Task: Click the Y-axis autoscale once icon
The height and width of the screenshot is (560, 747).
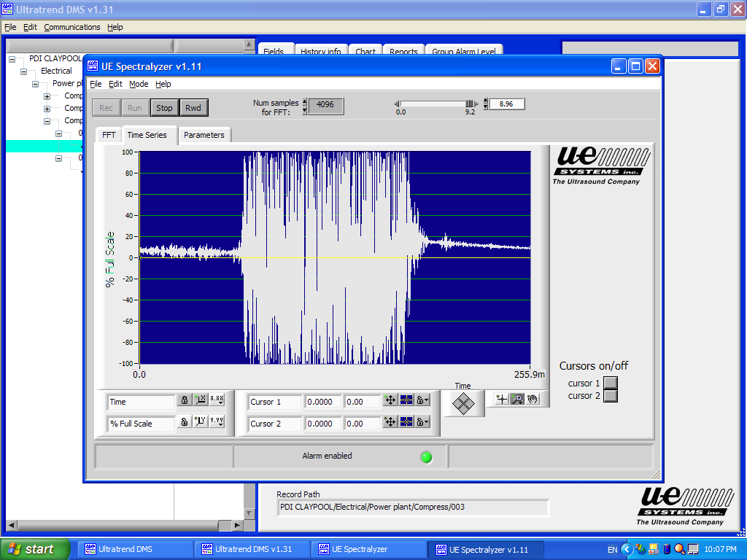Action: point(201,421)
